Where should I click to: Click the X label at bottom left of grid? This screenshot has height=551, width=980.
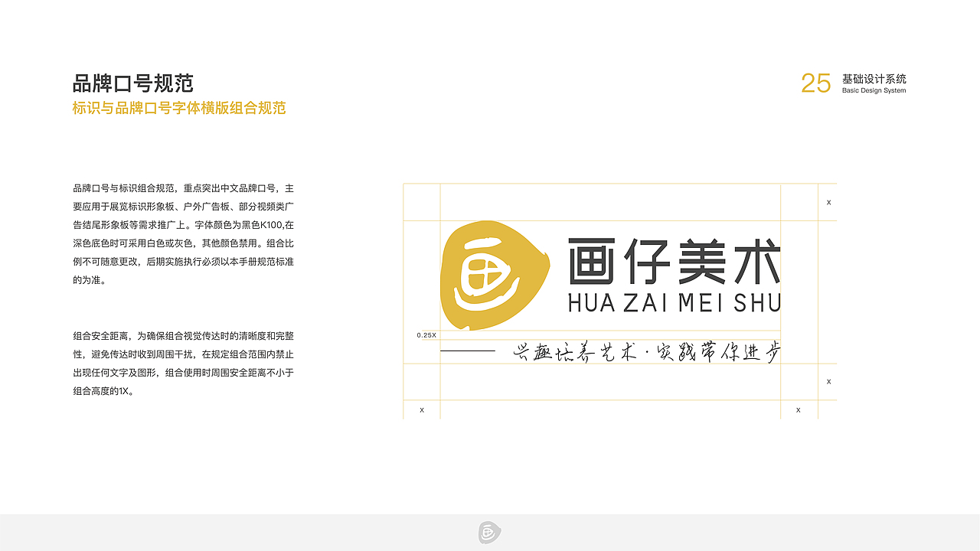(x=422, y=410)
